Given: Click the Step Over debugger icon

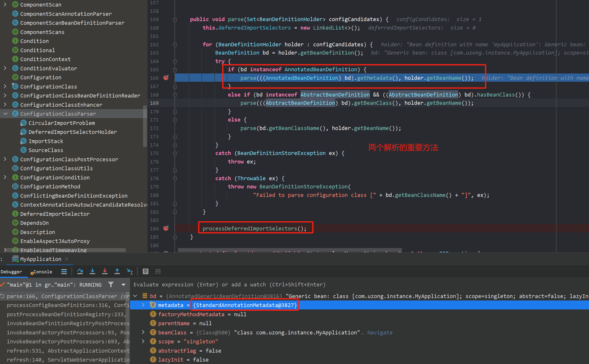Looking at the screenshot, I should coord(80,271).
